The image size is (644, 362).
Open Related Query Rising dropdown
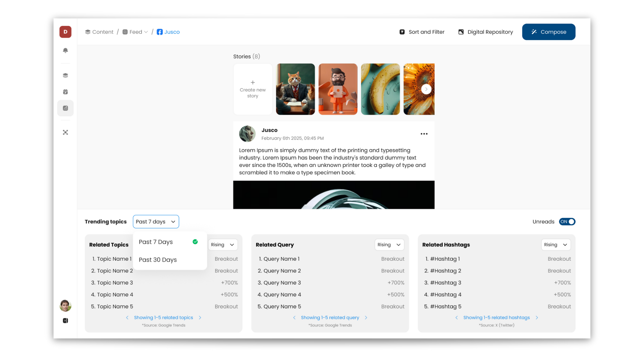389,245
